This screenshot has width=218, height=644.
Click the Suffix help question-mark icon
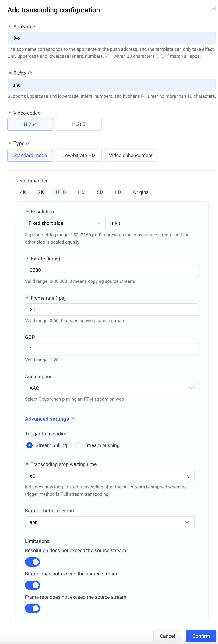pyautogui.click(x=30, y=73)
